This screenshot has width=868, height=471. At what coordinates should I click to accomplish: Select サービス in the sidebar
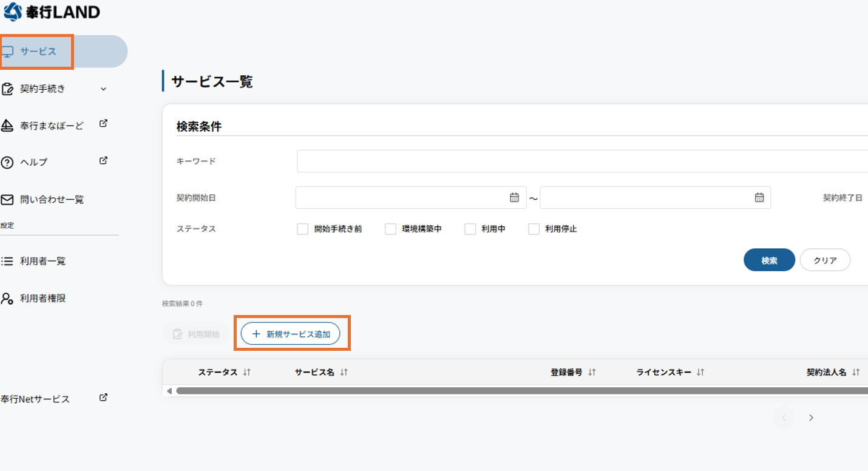[38, 52]
